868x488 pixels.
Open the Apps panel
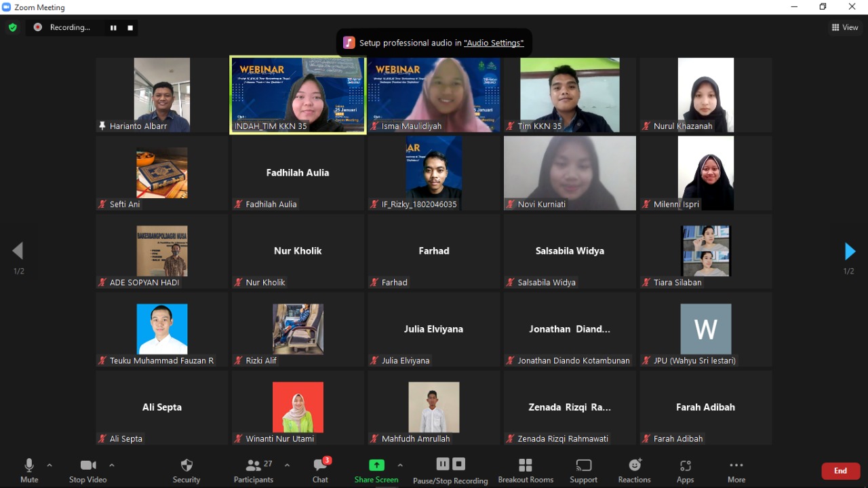(x=685, y=470)
